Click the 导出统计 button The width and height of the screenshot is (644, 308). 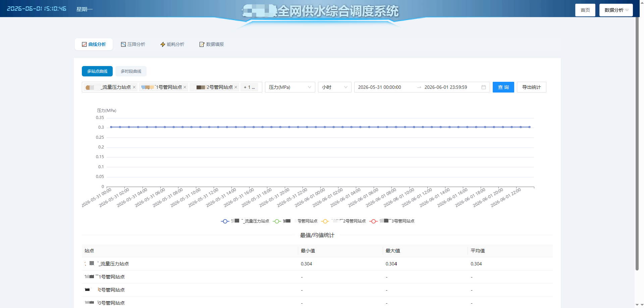pos(531,87)
